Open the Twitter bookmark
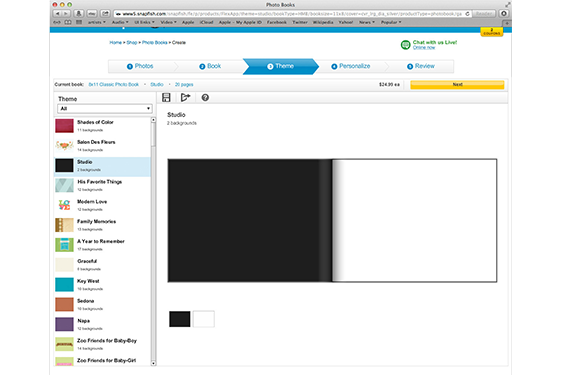This screenshot has height=375, width=566. (x=300, y=22)
